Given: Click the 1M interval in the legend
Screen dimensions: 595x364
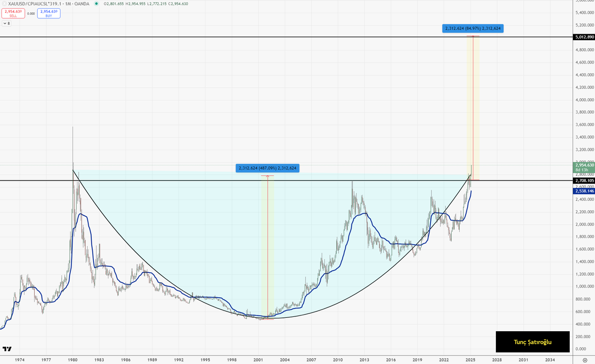Looking at the screenshot, I should tap(69, 4).
